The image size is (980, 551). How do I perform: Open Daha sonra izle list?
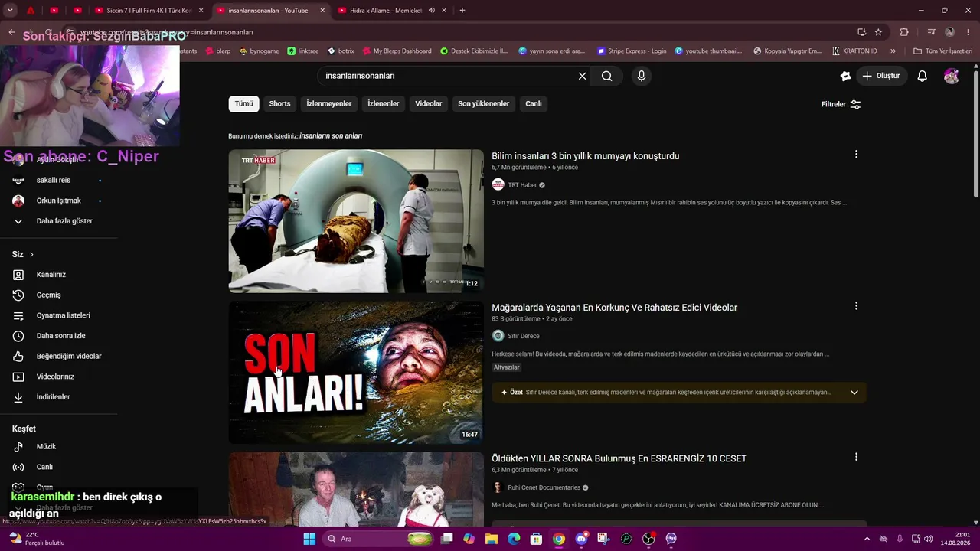coord(60,336)
